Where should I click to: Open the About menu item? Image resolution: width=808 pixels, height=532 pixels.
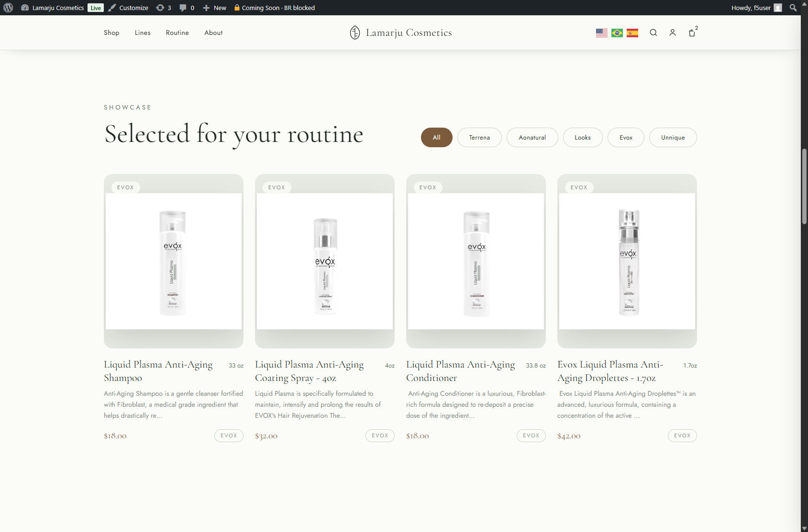click(213, 33)
